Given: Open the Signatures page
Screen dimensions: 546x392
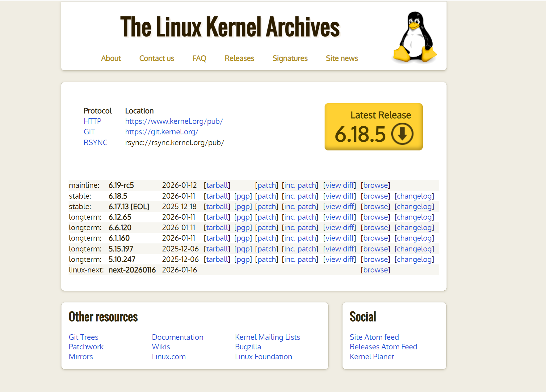Looking at the screenshot, I should pyautogui.click(x=290, y=58).
